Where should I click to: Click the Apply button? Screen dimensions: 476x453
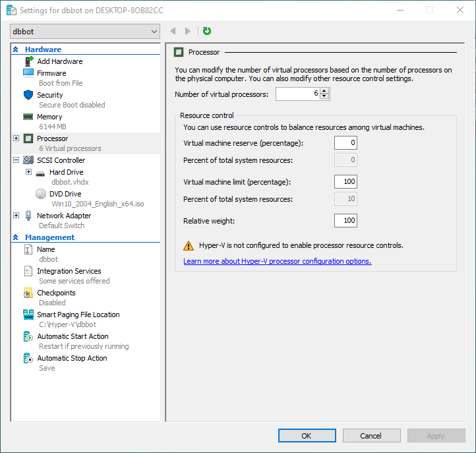(436, 436)
